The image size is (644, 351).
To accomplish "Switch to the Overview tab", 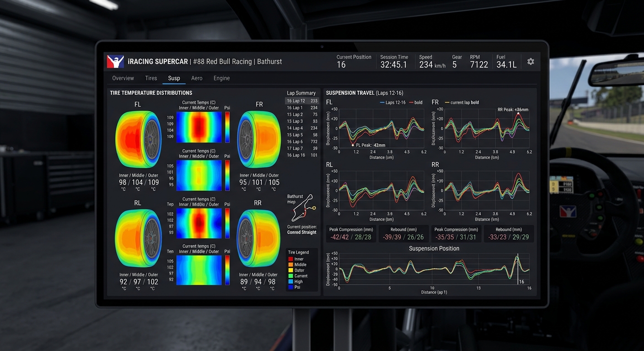I will 123,78.
